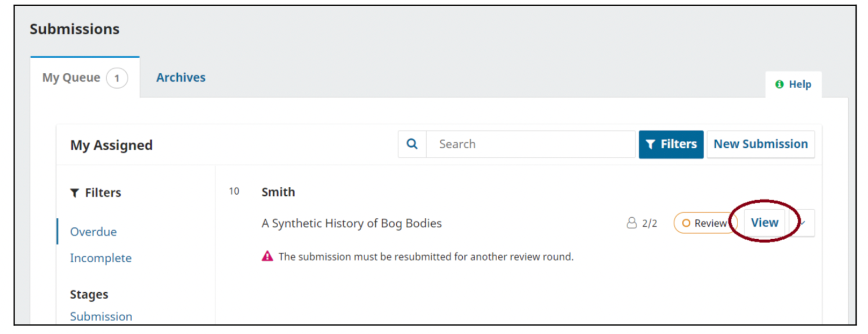Open the submission with the View button
This screenshot has height=334, width=868.
pyautogui.click(x=764, y=223)
